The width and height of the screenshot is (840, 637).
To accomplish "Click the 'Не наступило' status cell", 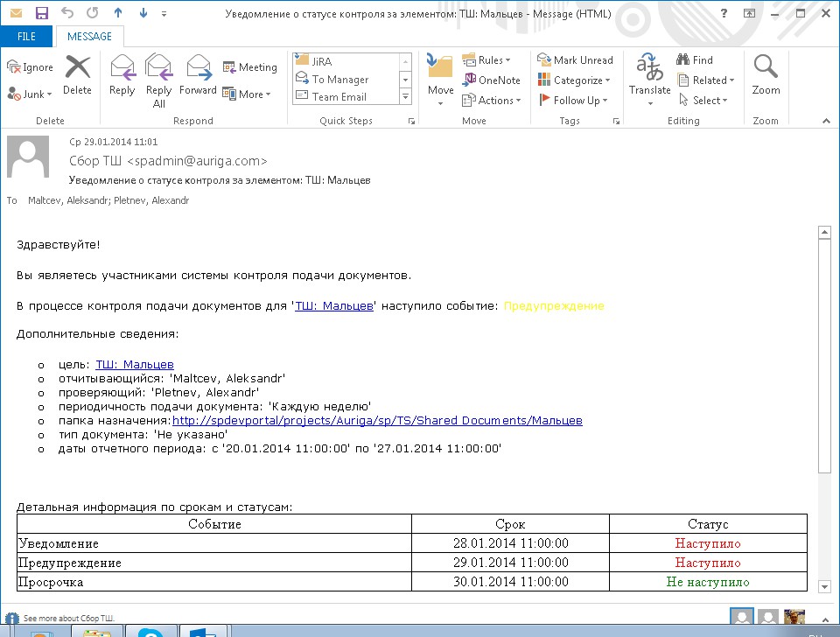I will click(x=708, y=582).
